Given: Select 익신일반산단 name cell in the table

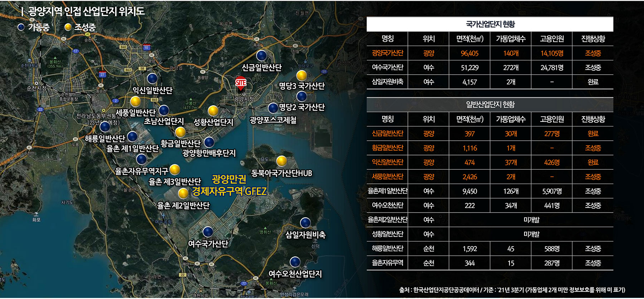Looking at the screenshot, I should point(387,162).
